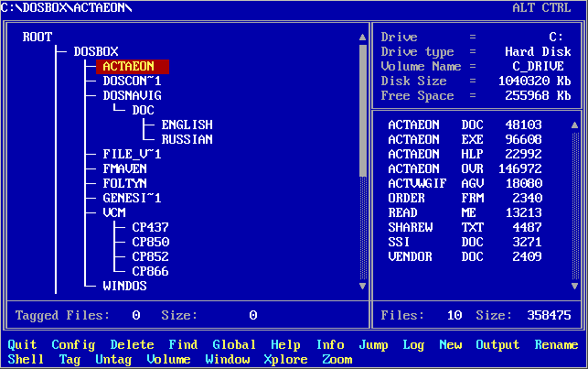This screenshot has width=588, height=369.
Task: Choose the Quit command
Action: [22, 344]
